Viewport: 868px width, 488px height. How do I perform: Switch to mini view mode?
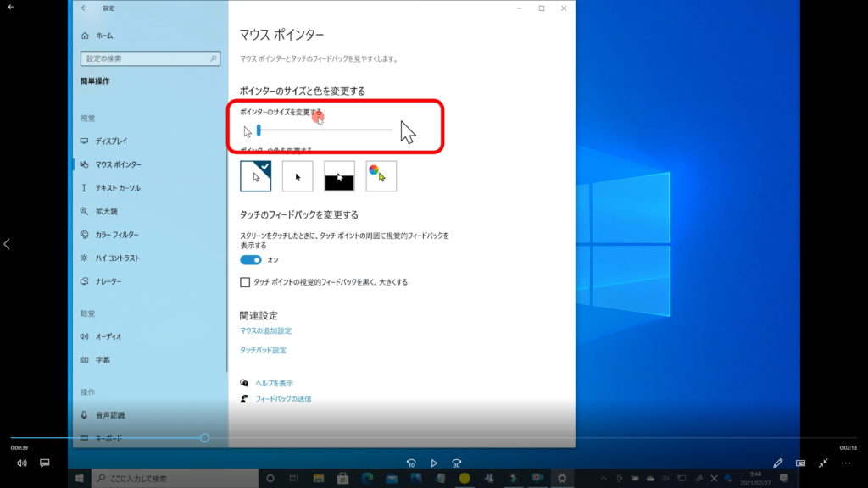click(x=800, y=463)
